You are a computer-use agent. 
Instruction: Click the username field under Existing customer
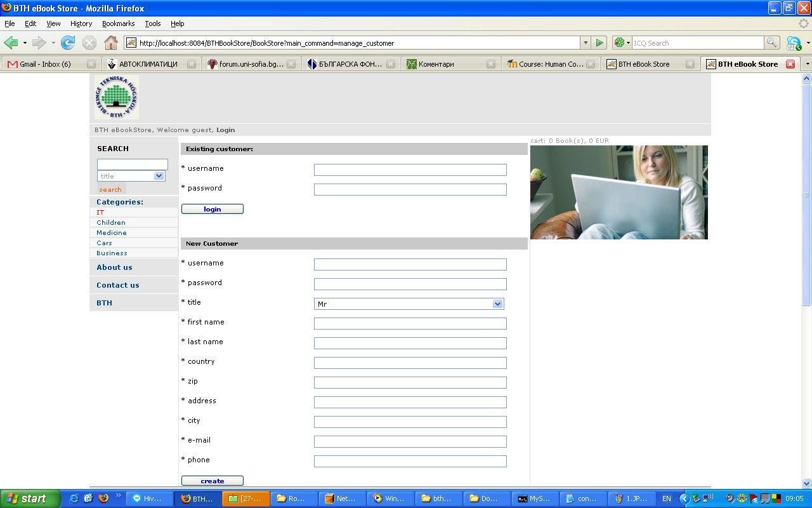[410, 170]
